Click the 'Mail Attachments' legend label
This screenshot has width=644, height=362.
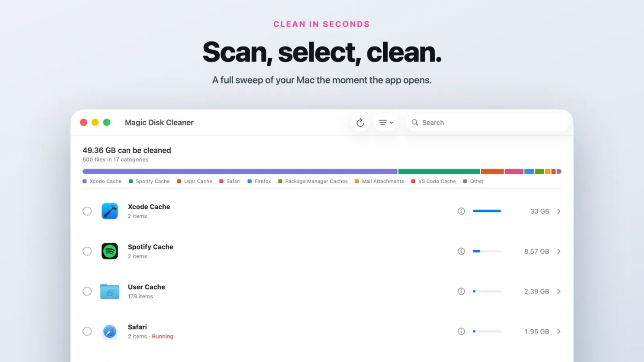(x=383, y=181)
